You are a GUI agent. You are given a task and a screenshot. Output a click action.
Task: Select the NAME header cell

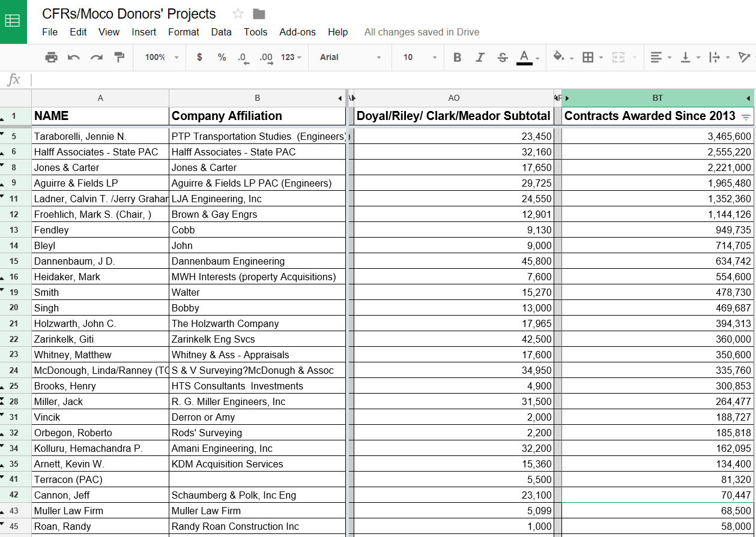click(100, 116)
